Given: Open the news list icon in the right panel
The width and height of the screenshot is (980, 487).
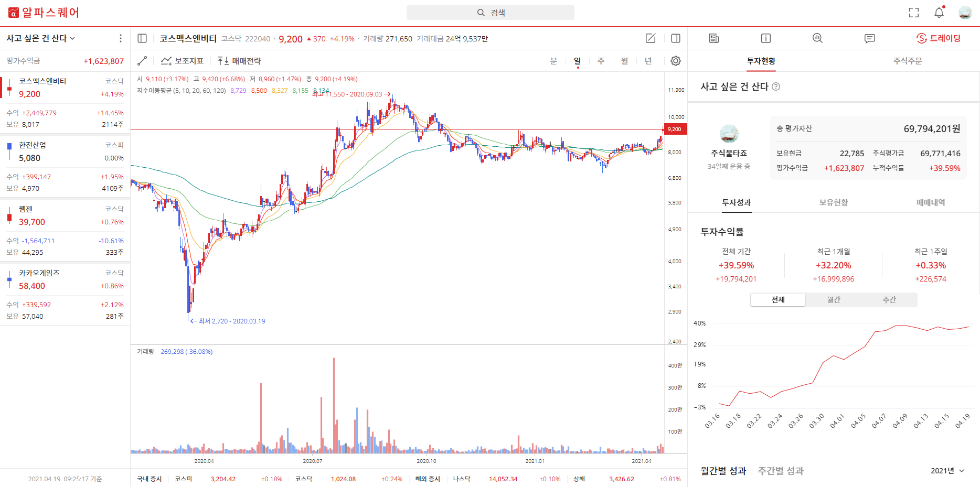Looking at the screenshot, I should coord(714,38).
